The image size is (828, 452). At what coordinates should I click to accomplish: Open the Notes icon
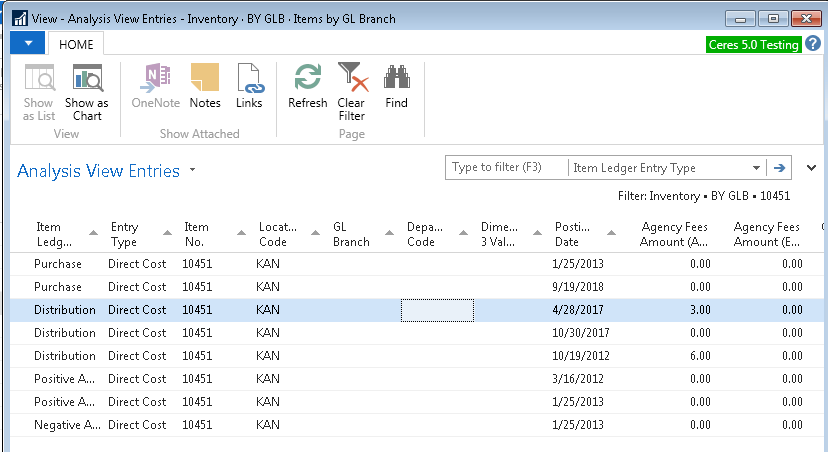[x=205, y=79]
